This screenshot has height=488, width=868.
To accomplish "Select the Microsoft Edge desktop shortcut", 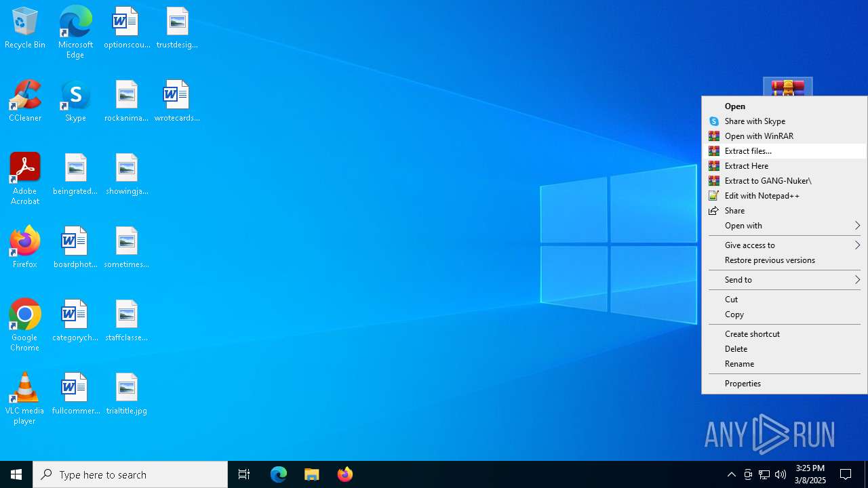I will [75, 33].
